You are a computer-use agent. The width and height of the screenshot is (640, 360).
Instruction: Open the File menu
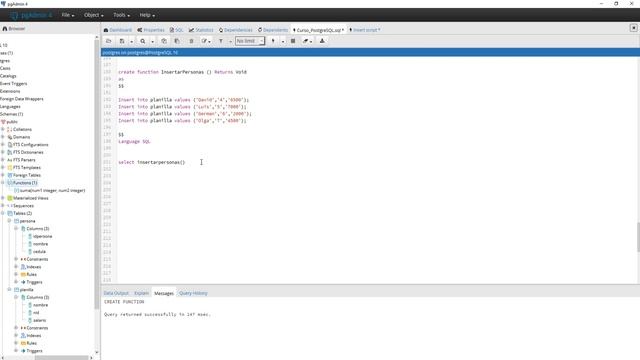pos(67,15)
